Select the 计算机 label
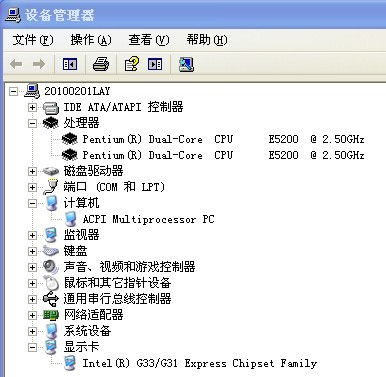 coord(81,203)
